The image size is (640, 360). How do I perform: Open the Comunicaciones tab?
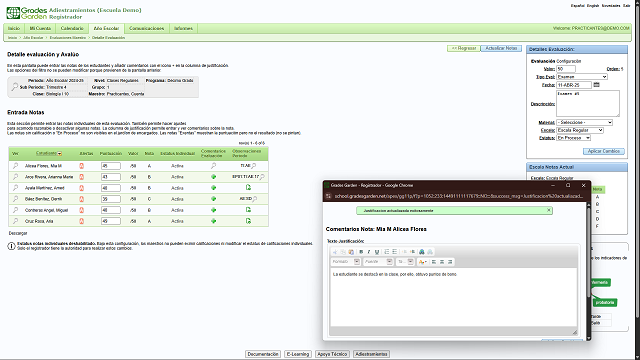click(147, 28)
